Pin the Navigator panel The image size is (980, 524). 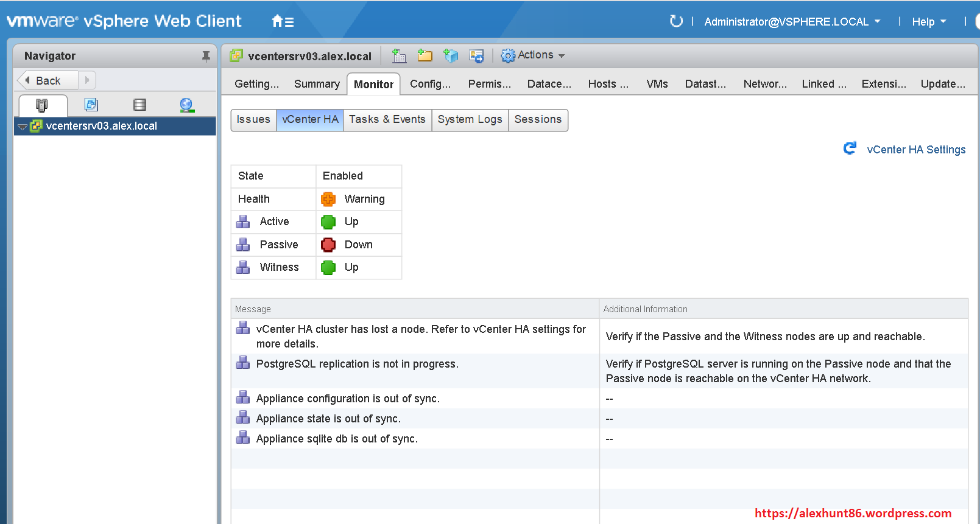coord(206,56)
